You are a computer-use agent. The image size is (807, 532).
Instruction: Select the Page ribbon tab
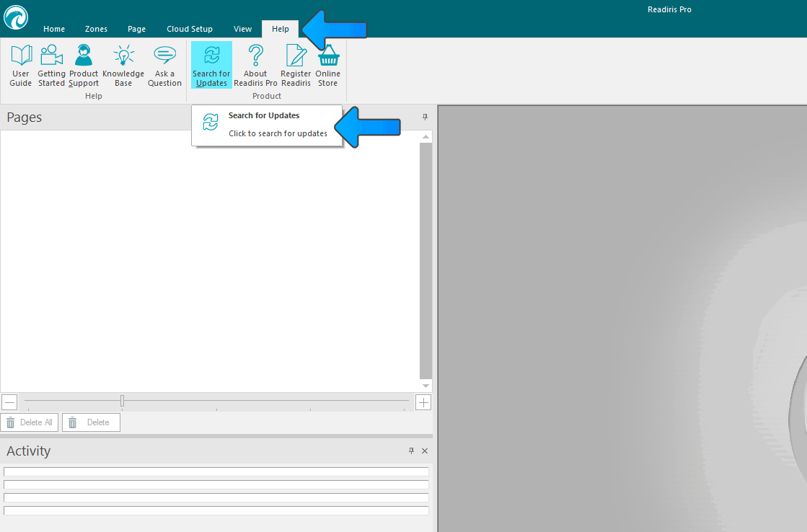[136, 29]
